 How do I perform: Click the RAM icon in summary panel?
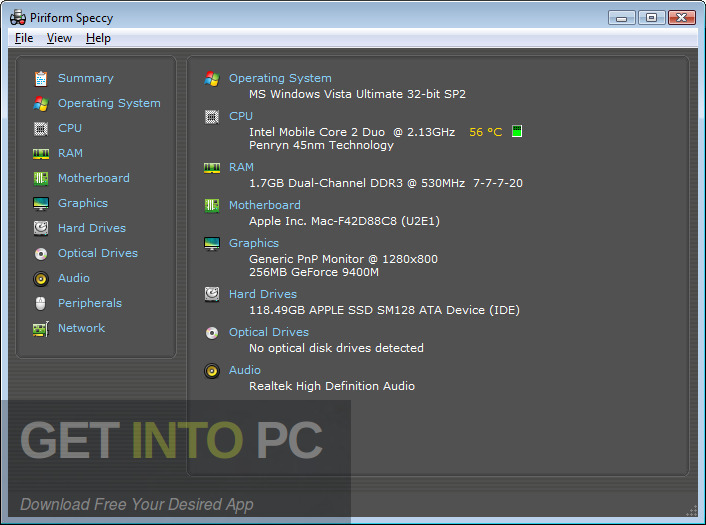(212, 168)
